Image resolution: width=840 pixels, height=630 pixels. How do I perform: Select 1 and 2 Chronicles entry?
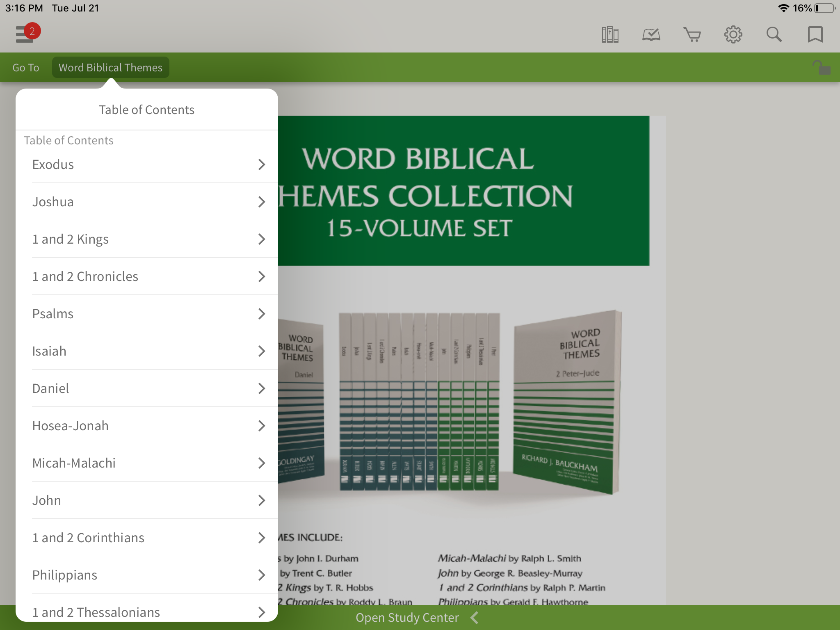pyautogui.click(x=147, y=276)
